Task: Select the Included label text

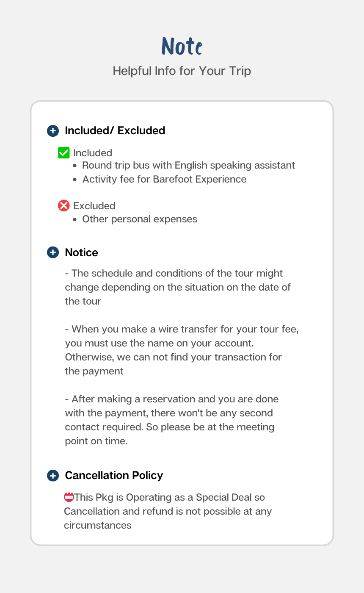Action: pos(93,153)
